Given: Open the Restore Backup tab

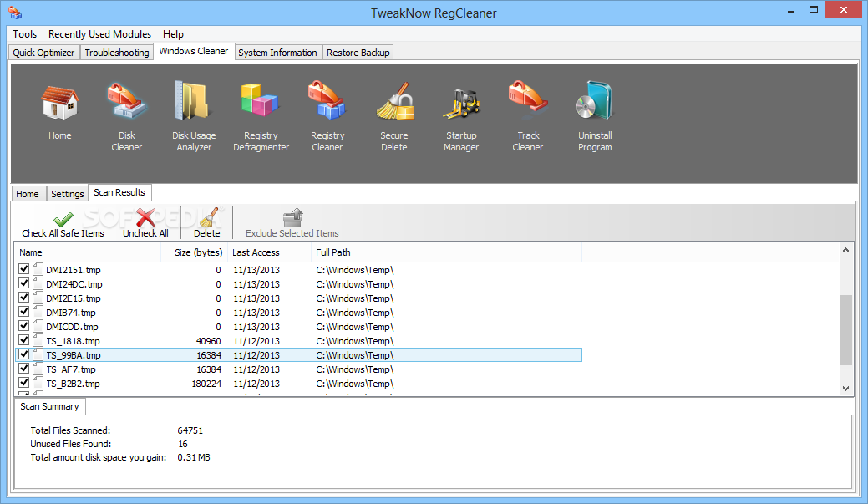Looking at the screenshot, I should click(358, 53).
